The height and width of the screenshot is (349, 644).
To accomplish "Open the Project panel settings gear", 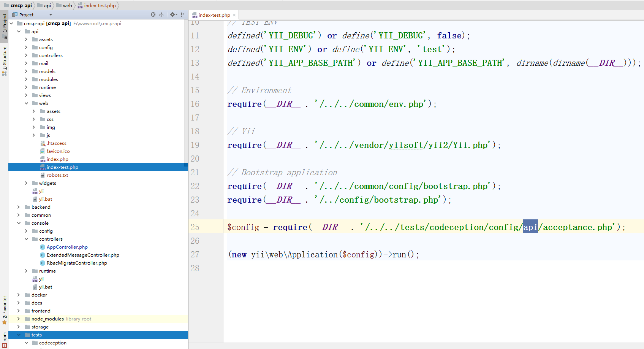I will point(173,14).
